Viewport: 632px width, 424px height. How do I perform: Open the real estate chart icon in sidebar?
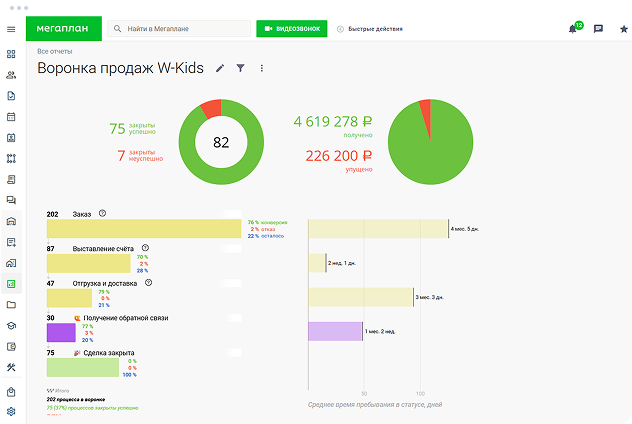tap(11, 263)
